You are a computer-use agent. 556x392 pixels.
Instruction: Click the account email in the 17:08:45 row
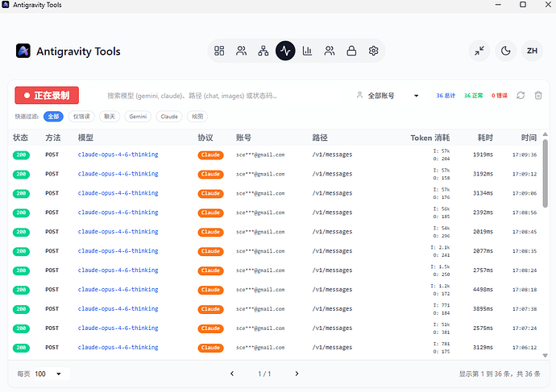[x=260, y=232]
